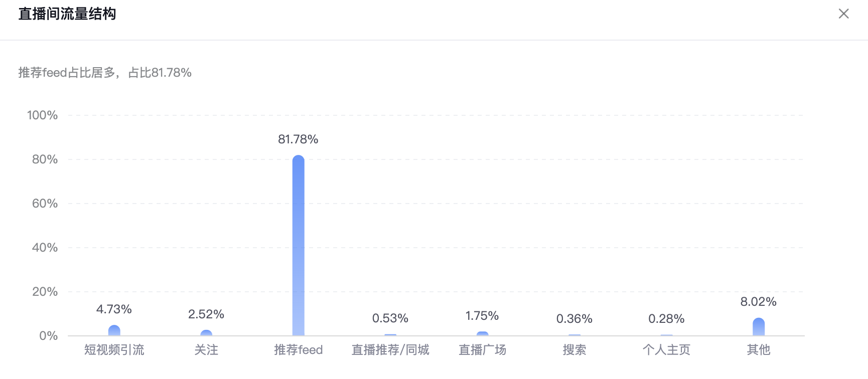Click the 短视频引流 axis label
Image resolution: width=868 pixels, height=379 pixels.
114,350
